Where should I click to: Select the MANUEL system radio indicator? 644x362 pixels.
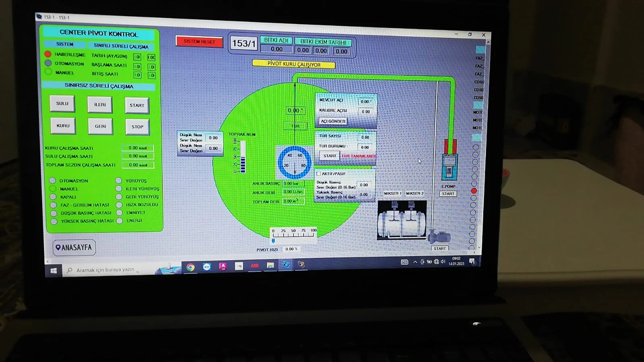tap(48, 72)
